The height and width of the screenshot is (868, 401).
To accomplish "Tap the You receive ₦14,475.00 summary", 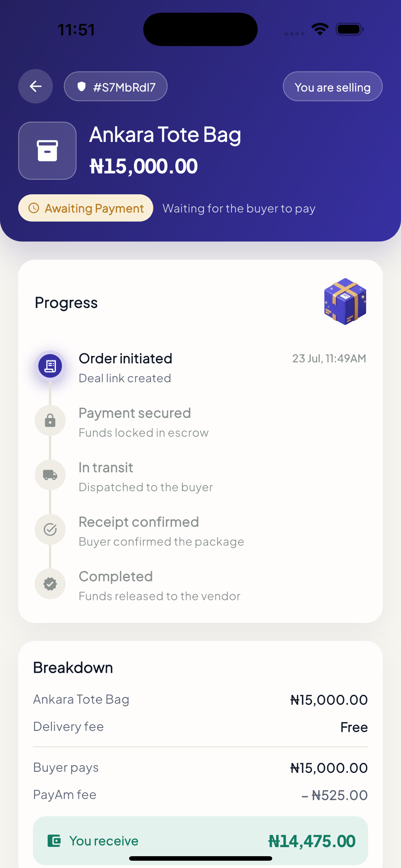I will click(200, 841).
